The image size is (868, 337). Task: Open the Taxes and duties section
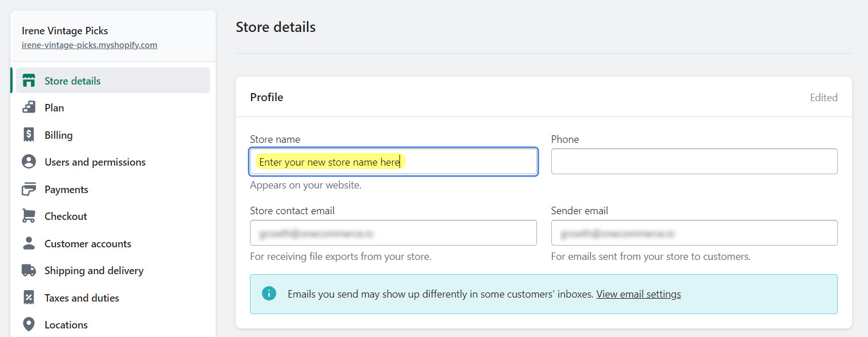(x=82, y=297)
